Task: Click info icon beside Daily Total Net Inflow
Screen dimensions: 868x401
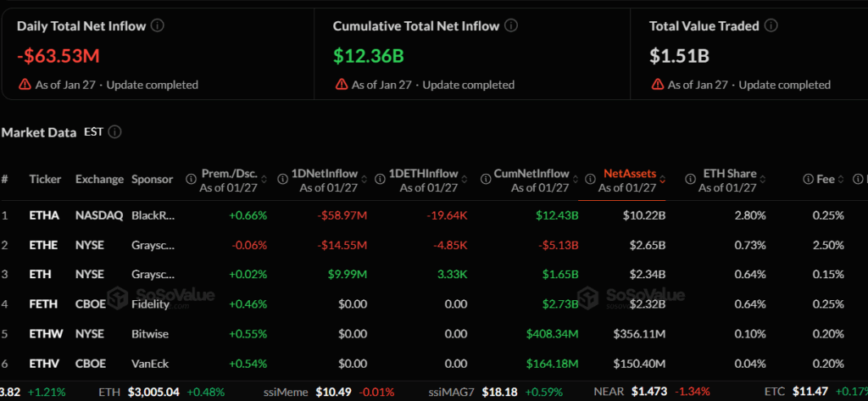Action: 158,25
